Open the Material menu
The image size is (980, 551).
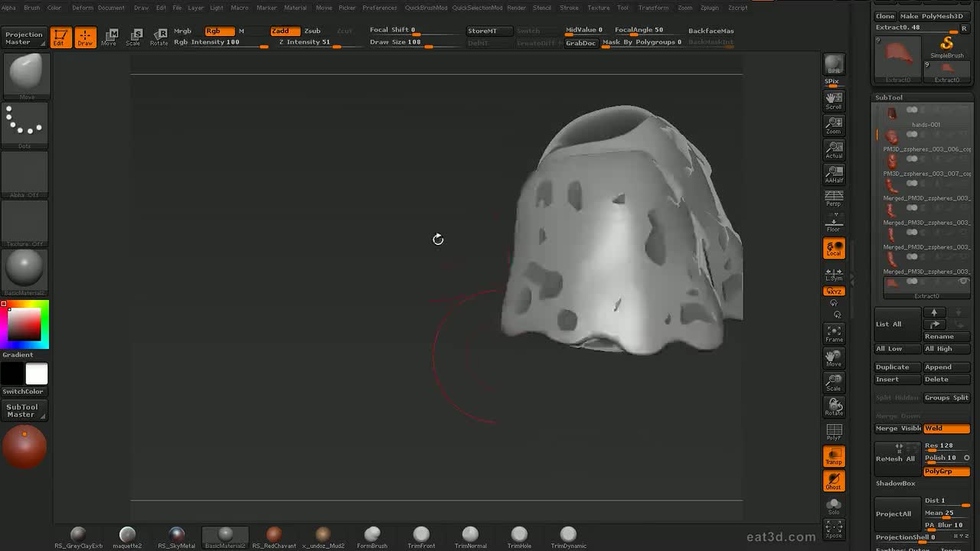[x=296, y=8]
